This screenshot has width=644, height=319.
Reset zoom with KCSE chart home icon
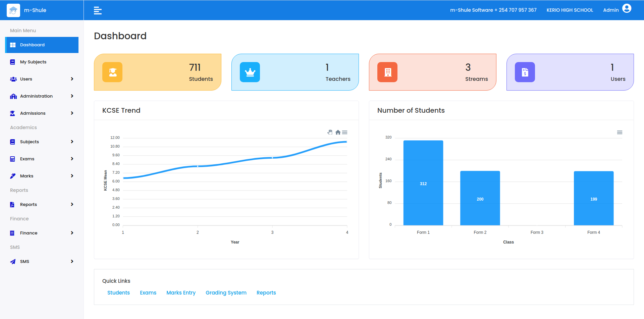[x=338, y=132]
